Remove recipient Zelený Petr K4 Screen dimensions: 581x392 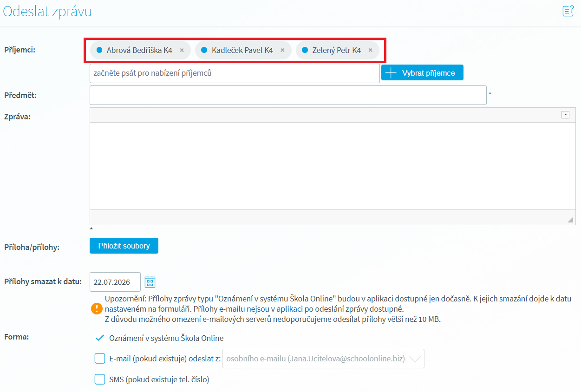tap(370, 50)
